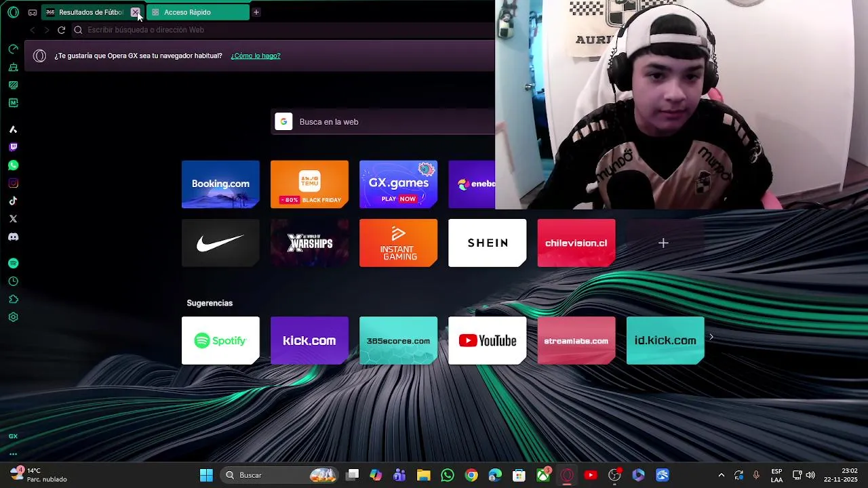868x488 pixels.
Task: Open Microsoft Edge from taskbar
Action: [495, 475]
